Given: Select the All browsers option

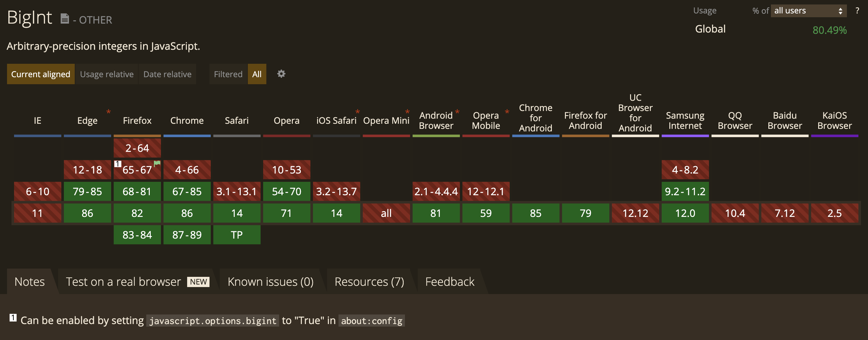Looking at the screenshot, I should [257, 74].
